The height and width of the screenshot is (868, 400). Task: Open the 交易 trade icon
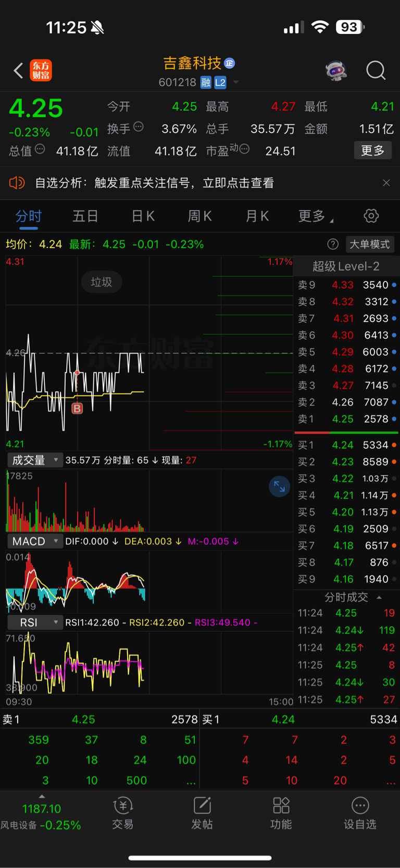[123, 813]
